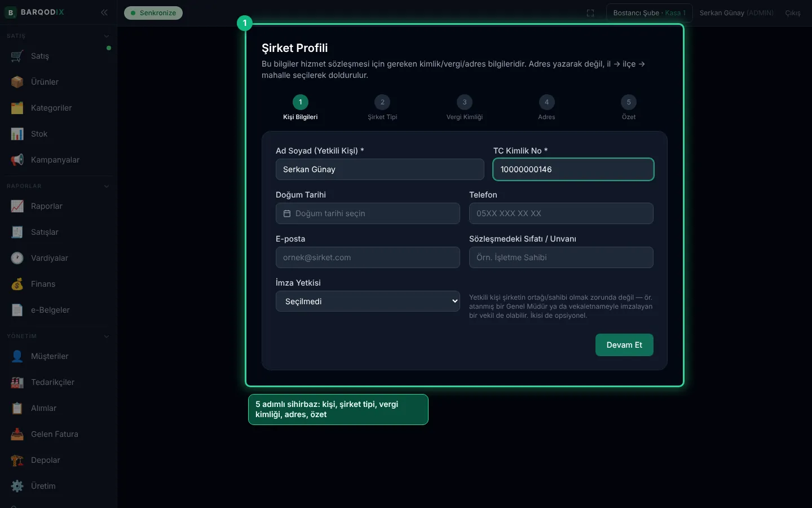
Task: Open the Bostancı Şube Kasa 1 selector
Action: pos(649,13)
